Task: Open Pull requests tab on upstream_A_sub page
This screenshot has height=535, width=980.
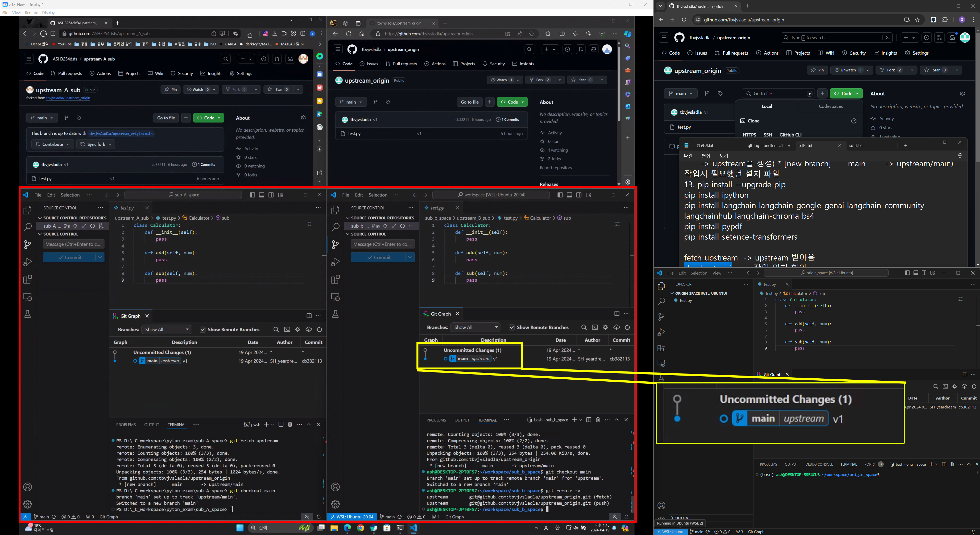Action: [66, 73]
